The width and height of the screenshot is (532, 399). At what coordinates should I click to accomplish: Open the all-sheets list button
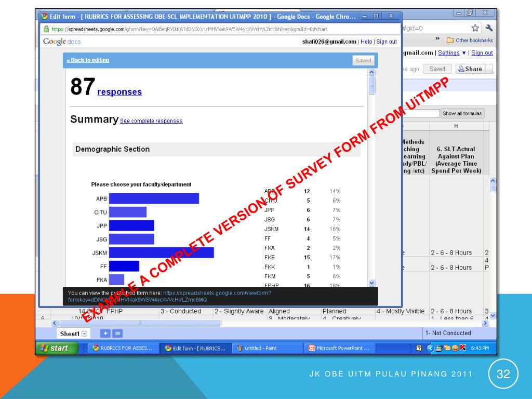click(x=118, y=334)
